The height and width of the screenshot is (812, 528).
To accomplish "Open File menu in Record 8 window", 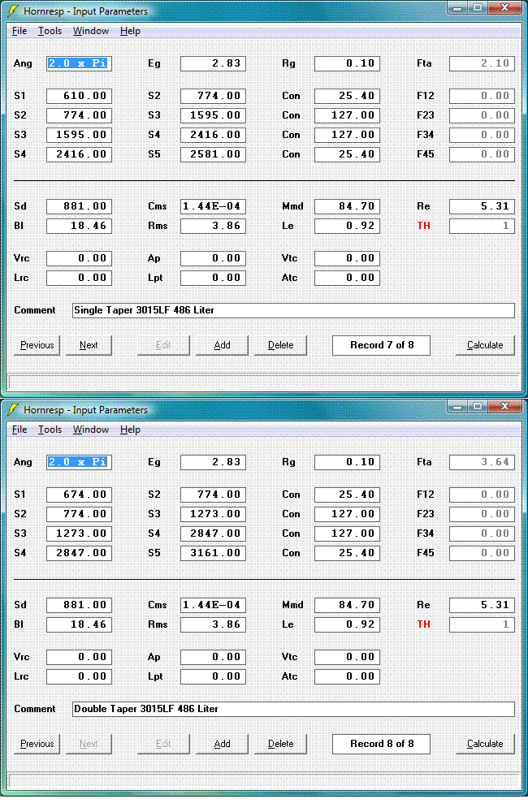I will click(x=19, y=430).
